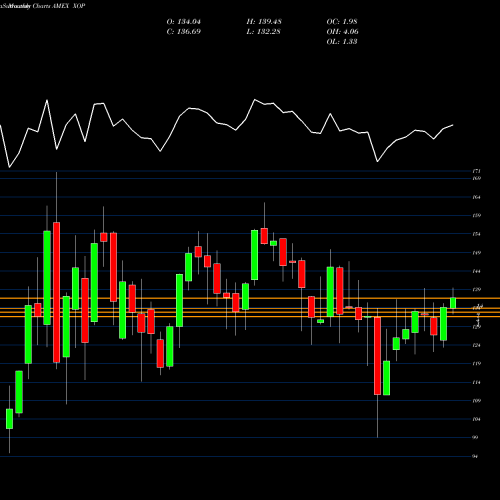This screenshot has width=500, height=500.
Task: Click the 124 price axis label
Action: click(x=477, y=345)
